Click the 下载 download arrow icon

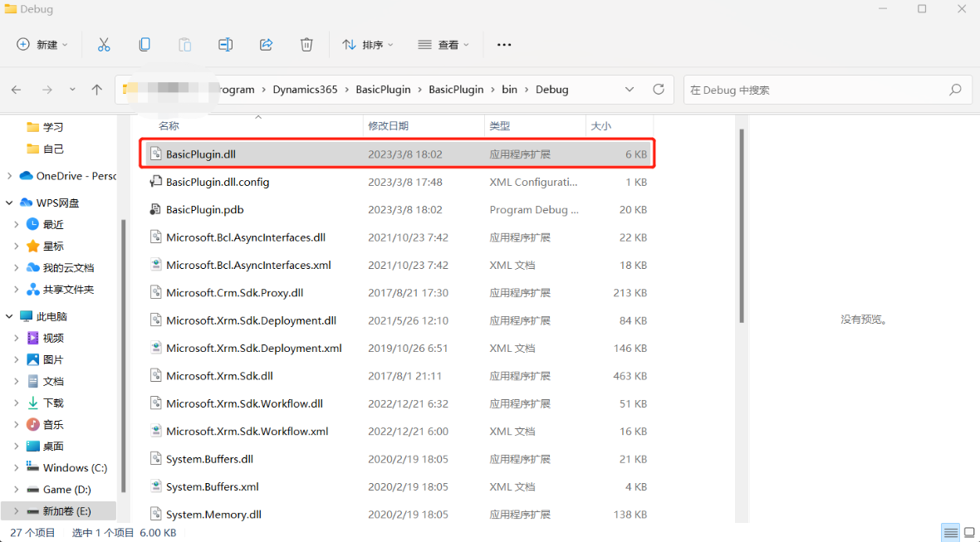click(x=32, y=403)
